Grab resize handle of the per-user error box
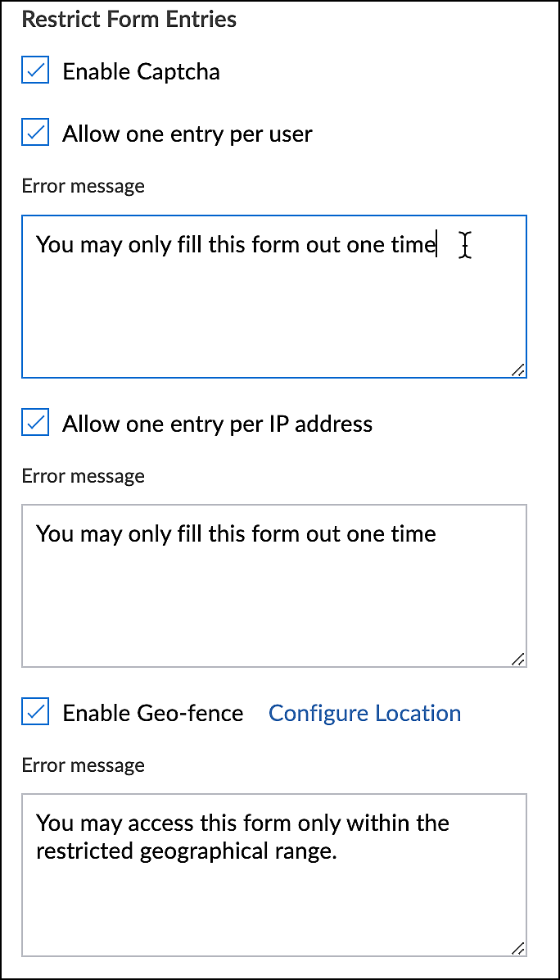The image size is (560, 980). (x=517, y=370)
